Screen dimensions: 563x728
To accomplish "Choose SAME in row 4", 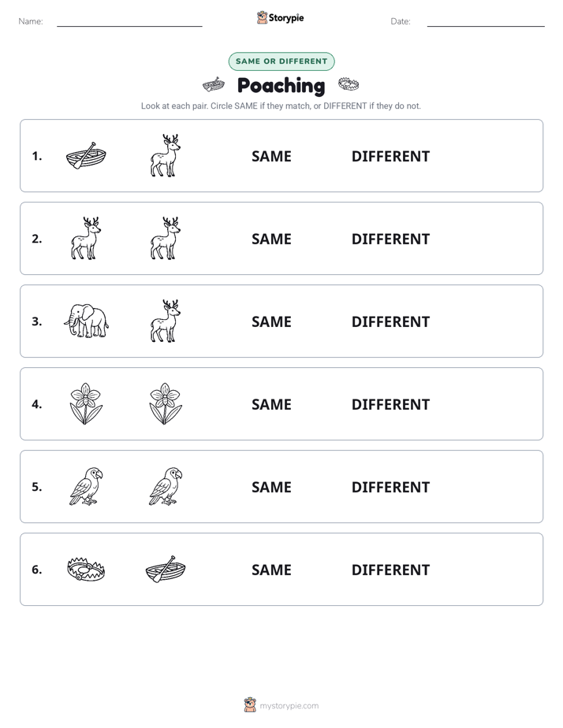I will pyautogui.click(x=271, y=404).
